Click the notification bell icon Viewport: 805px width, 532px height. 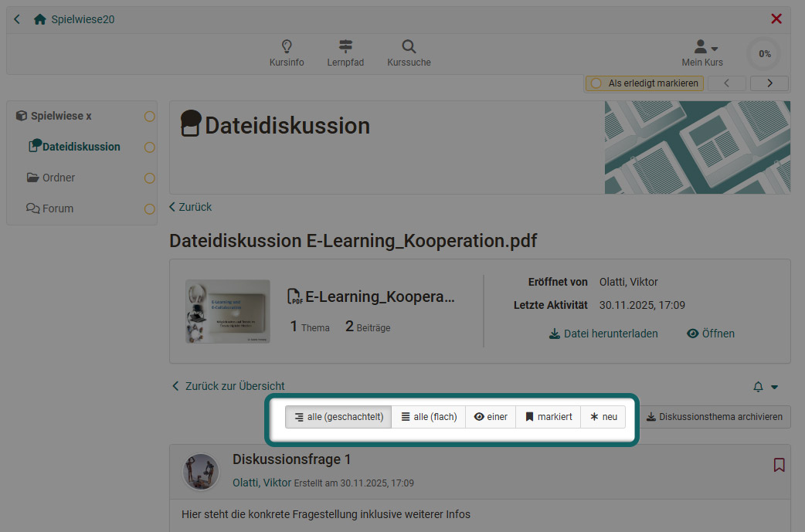point(758,386)
